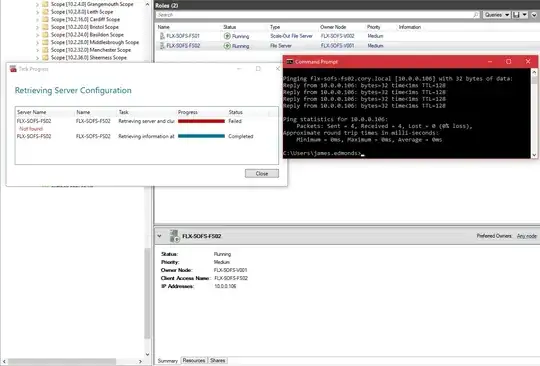The image size is (540, 366).
Task: Select 'Scale-Out File Server' type cell
Action: (291, 36)
